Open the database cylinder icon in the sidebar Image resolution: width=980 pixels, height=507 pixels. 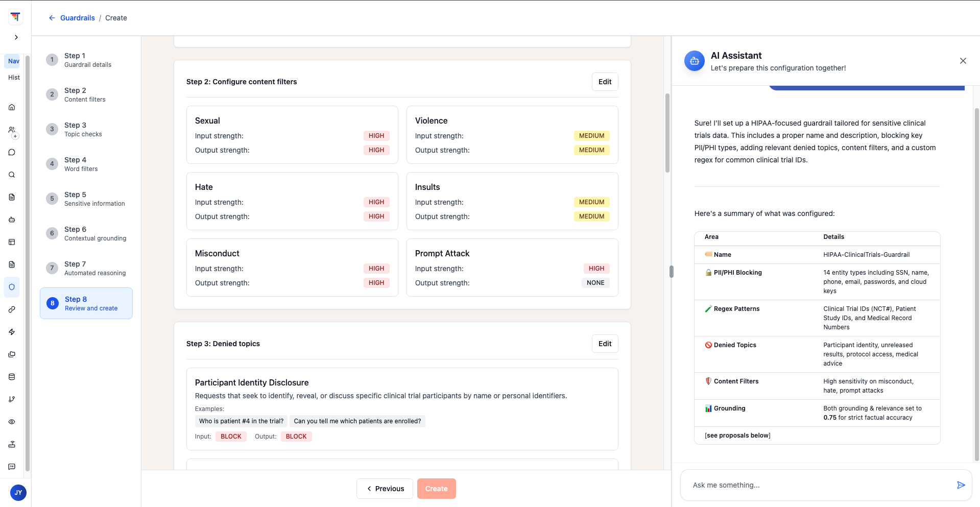pyautogui.click(x=12, y=377)
